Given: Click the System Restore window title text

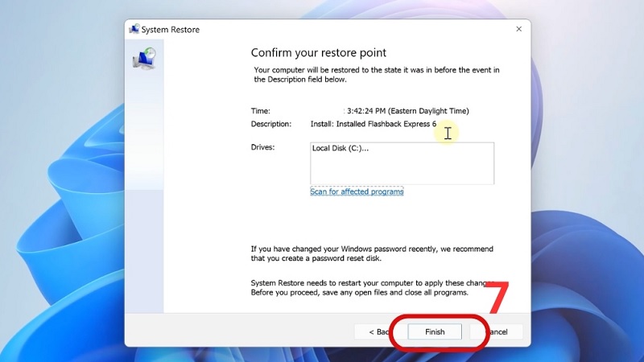Looking at the screenshot, I should (171, 30).
